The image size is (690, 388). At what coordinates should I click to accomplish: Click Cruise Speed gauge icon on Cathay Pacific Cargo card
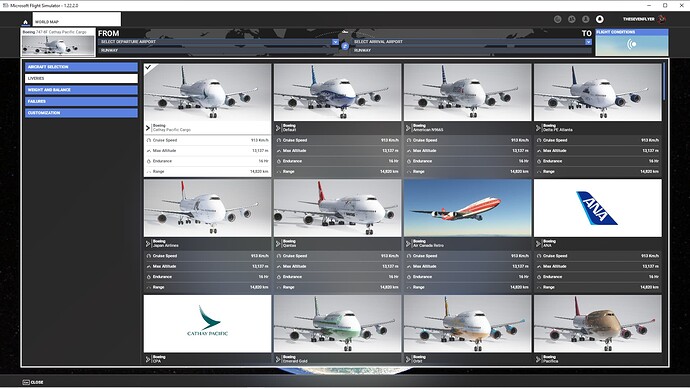tap(149, 140)
